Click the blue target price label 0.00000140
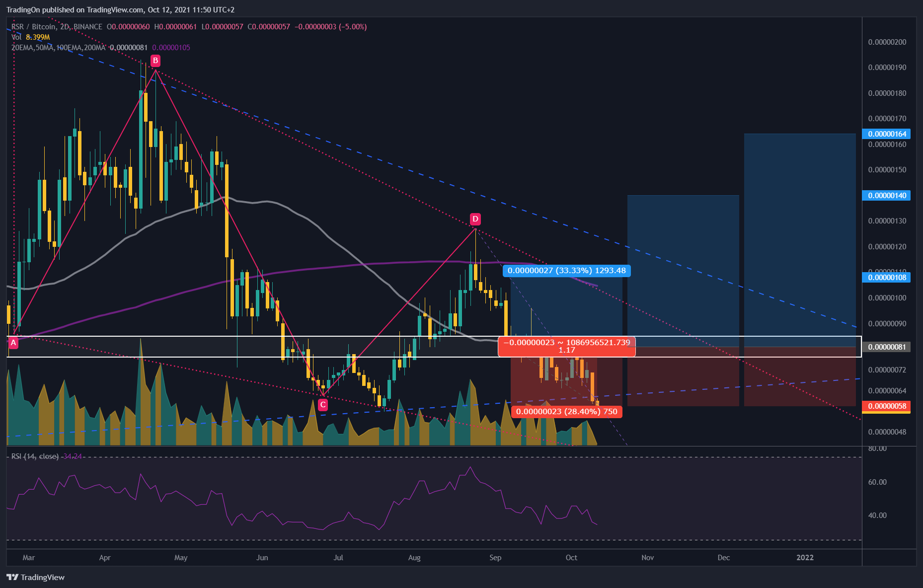The image size is (923, 588). (887, 195)
